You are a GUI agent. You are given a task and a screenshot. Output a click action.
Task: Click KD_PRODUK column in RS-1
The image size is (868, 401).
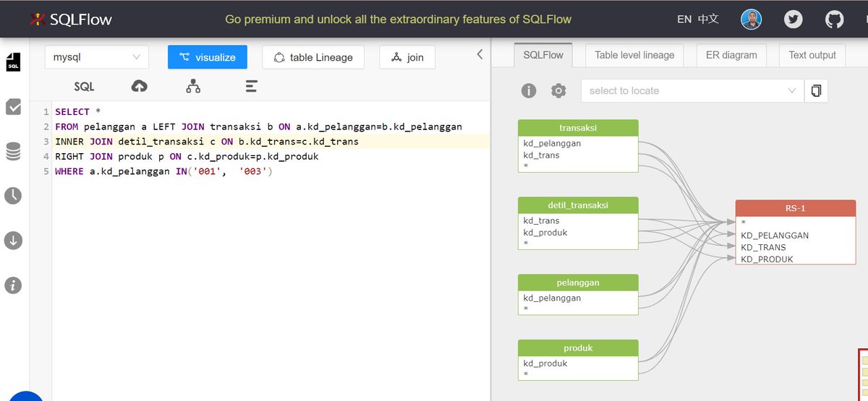767,259
